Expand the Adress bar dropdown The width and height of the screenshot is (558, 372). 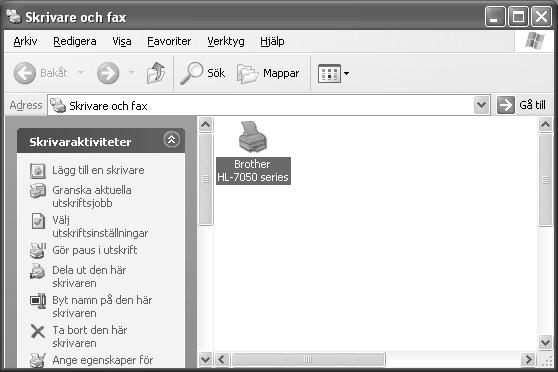pos(481,105)
